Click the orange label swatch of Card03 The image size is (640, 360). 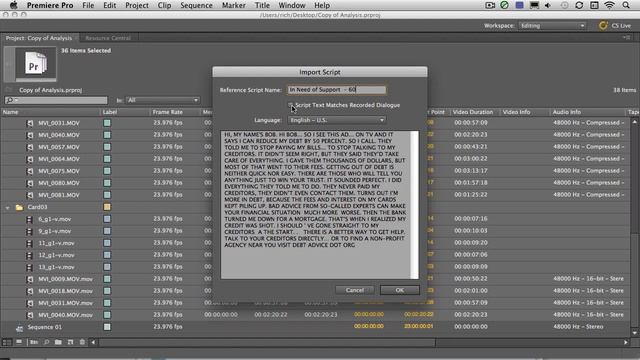pos(107,207)
